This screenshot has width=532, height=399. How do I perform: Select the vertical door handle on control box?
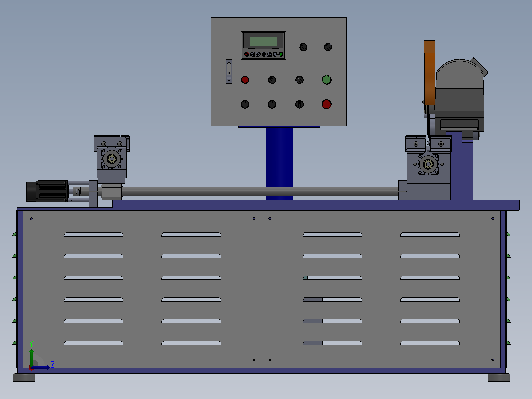point(229,72)
